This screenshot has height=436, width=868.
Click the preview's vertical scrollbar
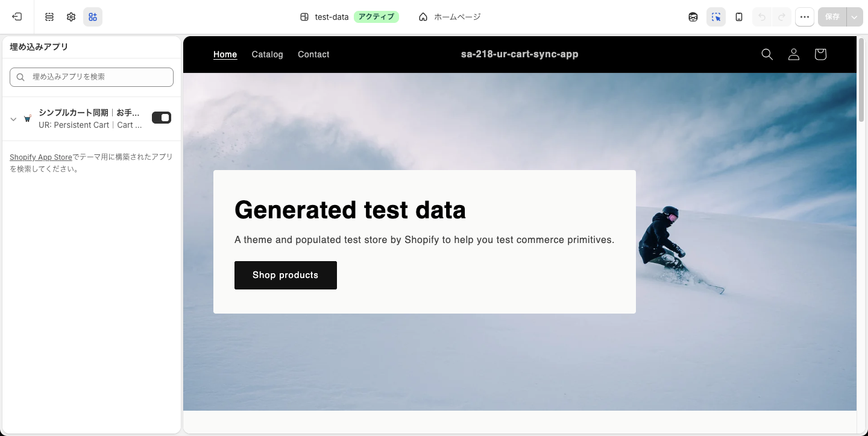(862, 80)
